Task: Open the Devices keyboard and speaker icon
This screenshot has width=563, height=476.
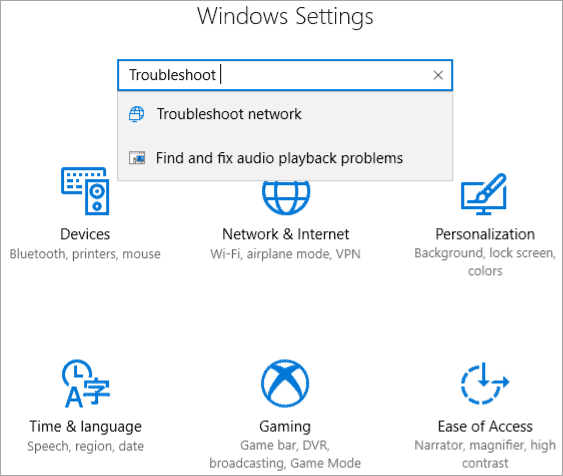Action: click(85, 191)
